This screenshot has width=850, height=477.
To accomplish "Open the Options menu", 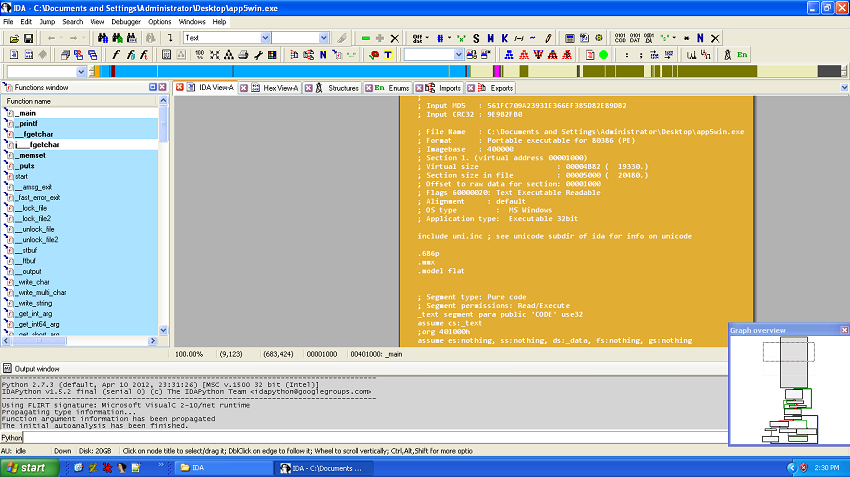I will (x=159, y=22).
